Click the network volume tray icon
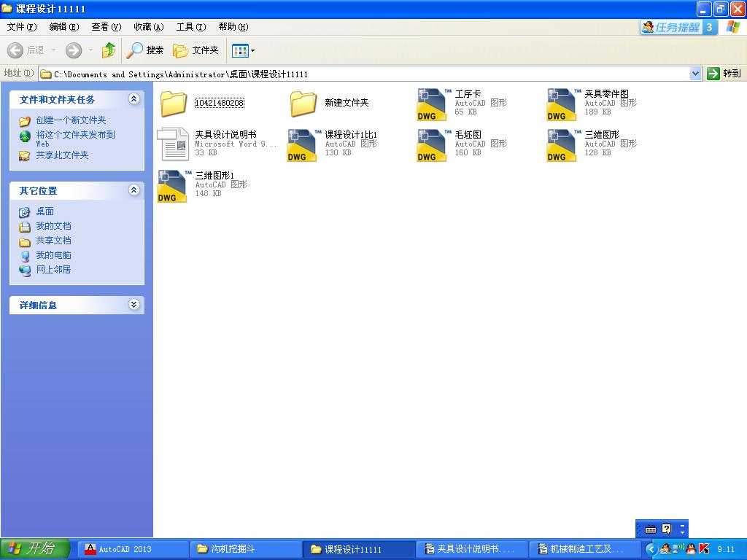 pyautogui.click(x=678, y=548)
